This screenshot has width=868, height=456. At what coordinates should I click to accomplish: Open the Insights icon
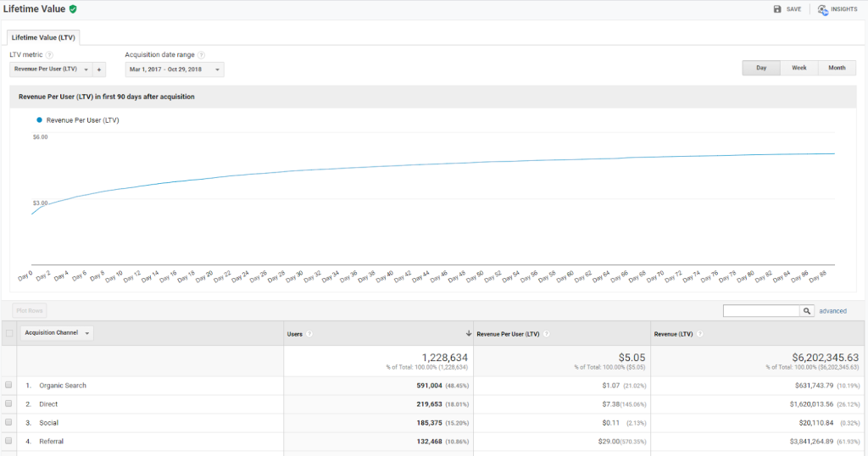pos(822,9)
